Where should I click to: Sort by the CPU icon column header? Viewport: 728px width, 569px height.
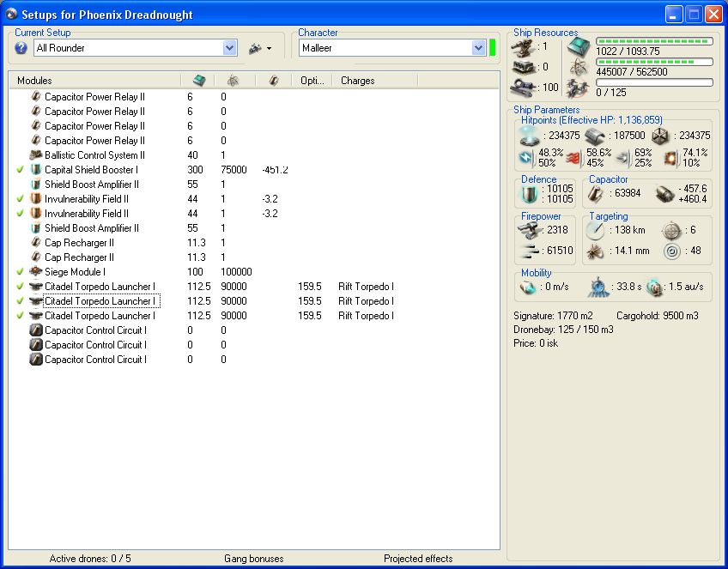pos(197,81)
